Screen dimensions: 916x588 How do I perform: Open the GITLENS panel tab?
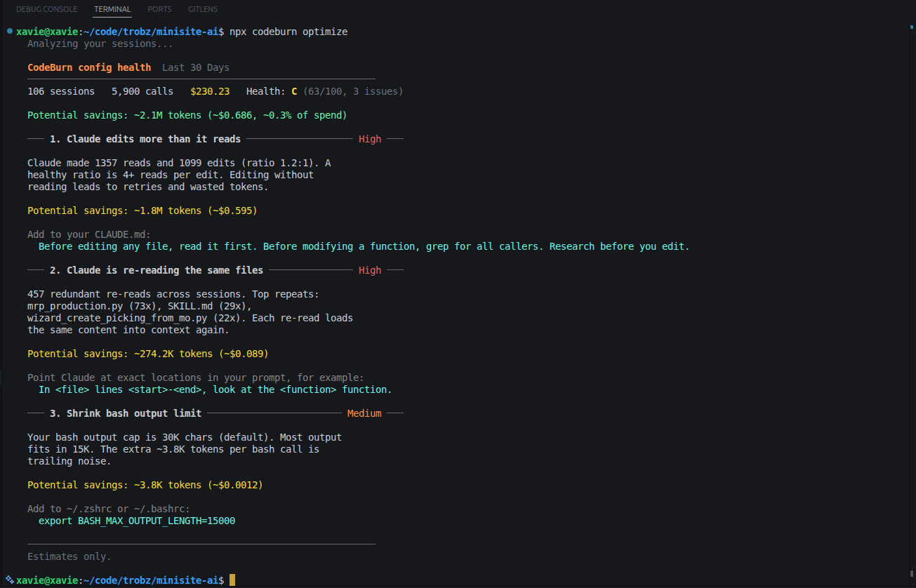point(203,9)
